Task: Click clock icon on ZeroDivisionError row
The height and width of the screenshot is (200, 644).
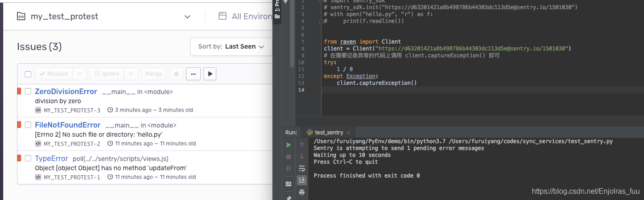Action: (x=110, y=110)
